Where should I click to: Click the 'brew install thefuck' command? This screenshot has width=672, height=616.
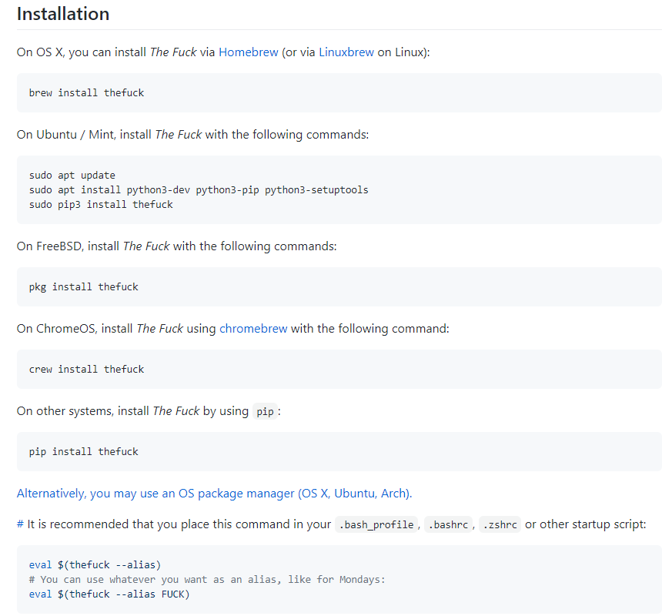pos(86,92)
